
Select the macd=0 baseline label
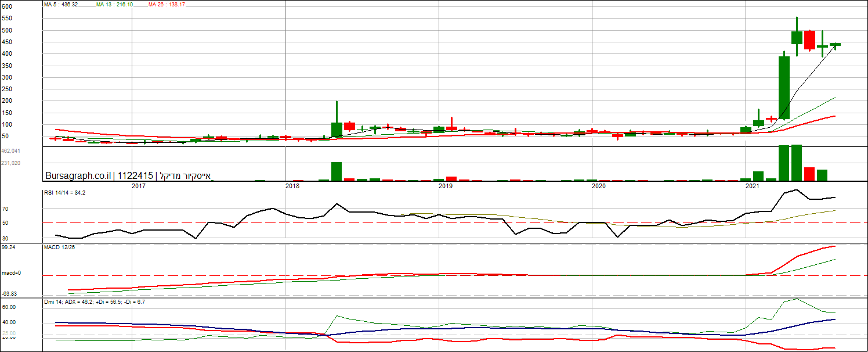11,273
